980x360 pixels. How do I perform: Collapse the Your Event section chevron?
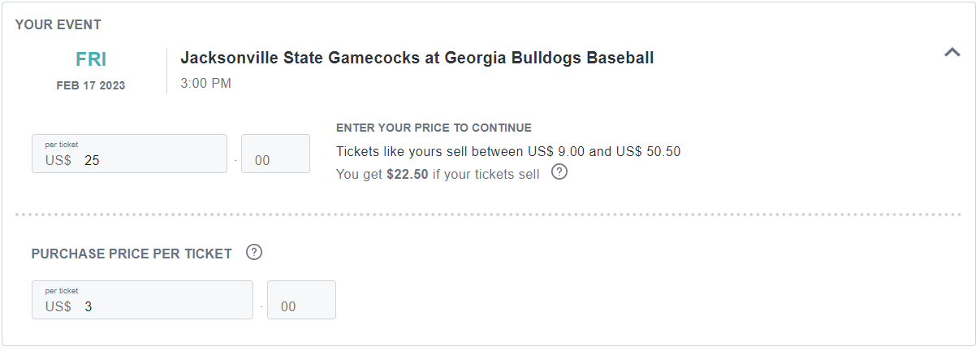tap(952, 53)
